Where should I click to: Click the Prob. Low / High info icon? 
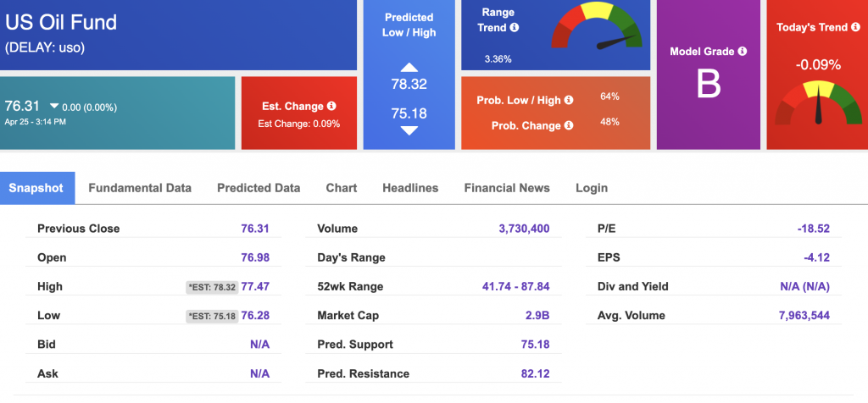pos(569,100)
